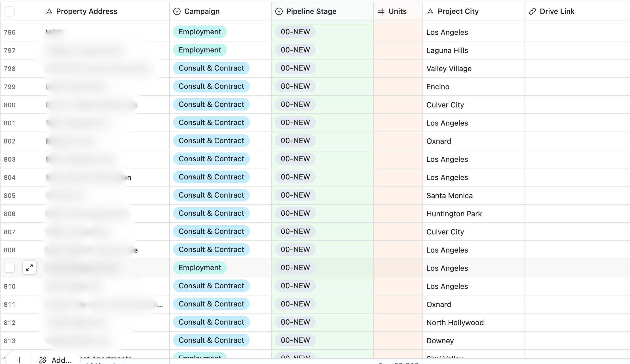630x364 pixels.
Task: Click Consult & Contract tag in row 800
Action: [x=211, y=104]
